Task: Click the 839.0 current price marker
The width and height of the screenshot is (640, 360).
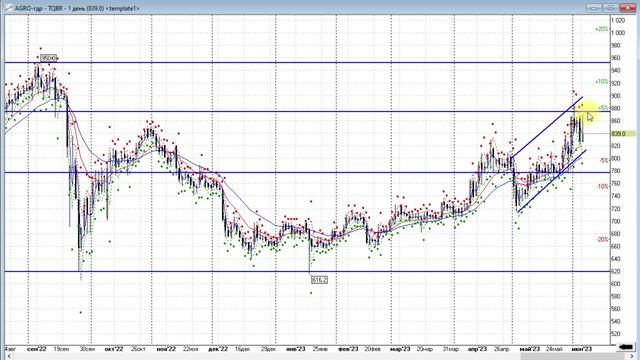Action: pyautogui.click(x=623, y=134)
